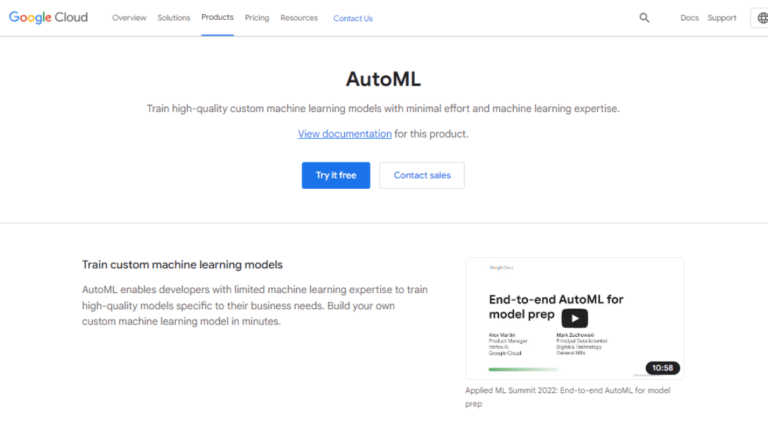The height and width of the screenshot is (434, 768).
Task: Click the 'Applied ML Summit 2022' video caption
Action: pos(568,397)
